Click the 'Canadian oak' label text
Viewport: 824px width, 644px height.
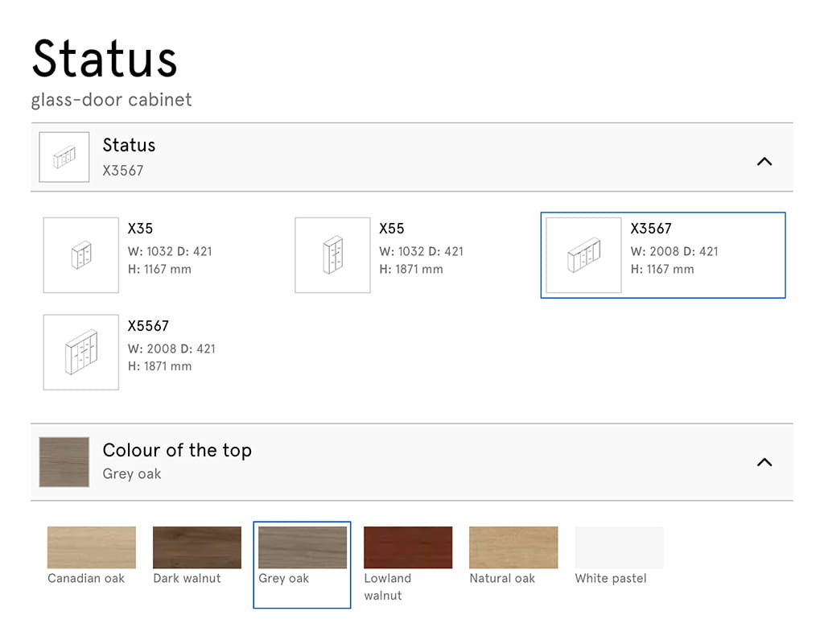86,578
